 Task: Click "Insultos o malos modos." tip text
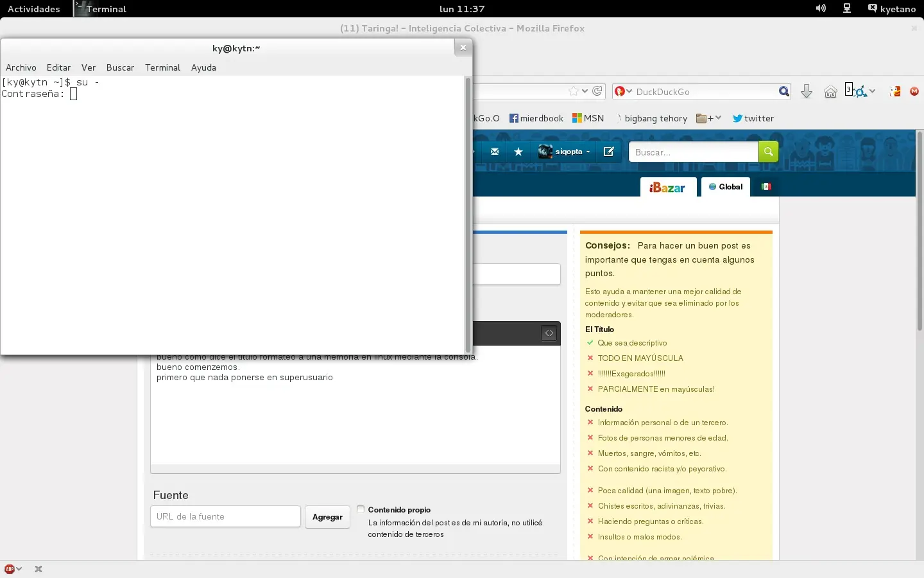point(640,536)
